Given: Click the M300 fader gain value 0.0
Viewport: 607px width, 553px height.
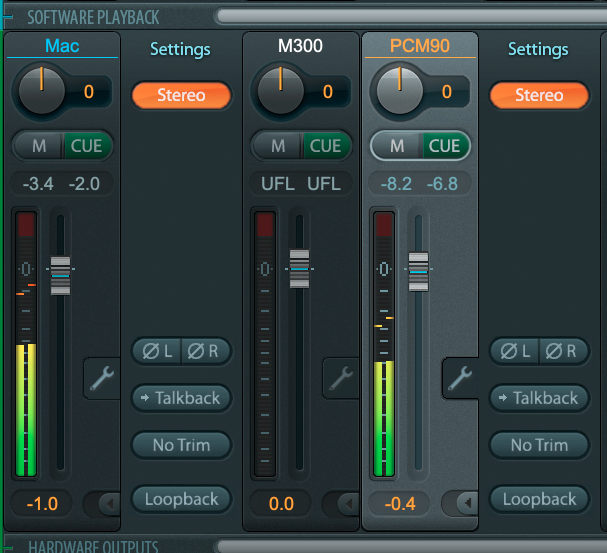Looking at the screenshot, I should [281, 503].
